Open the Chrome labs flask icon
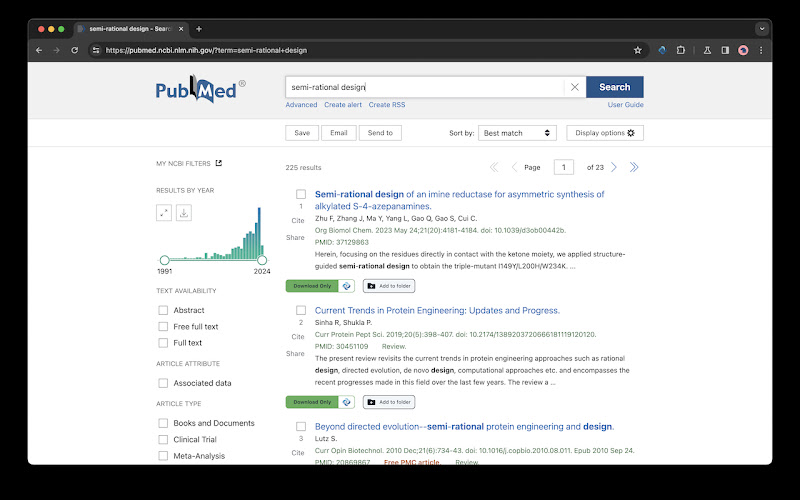The height and width of the screenshot is (500, 800). coord(707,50)
